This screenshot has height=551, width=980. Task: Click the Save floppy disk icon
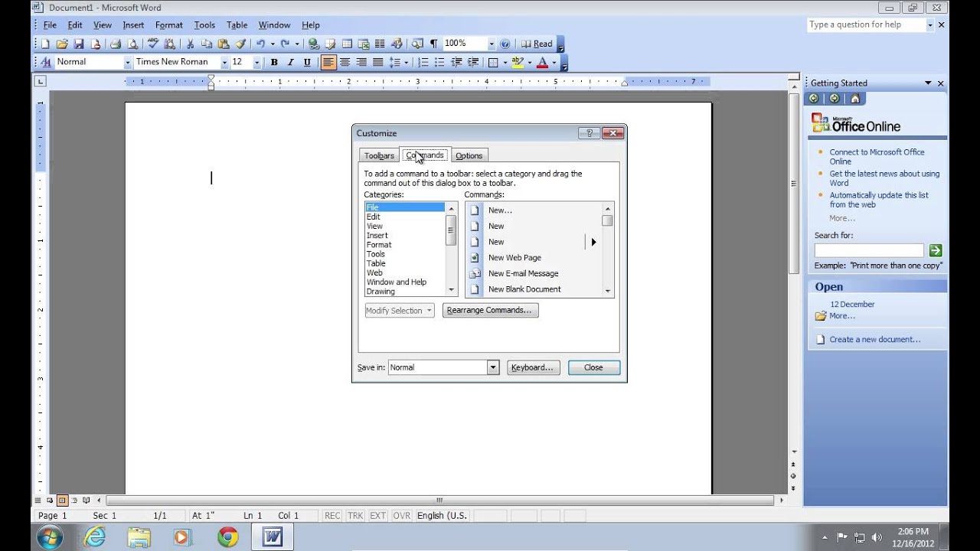click(x=78, y=44)
